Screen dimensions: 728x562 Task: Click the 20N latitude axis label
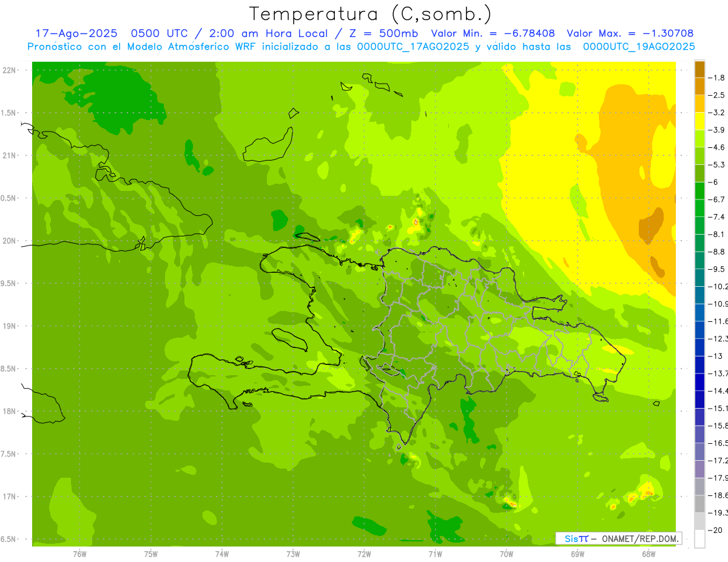[9, 241]
